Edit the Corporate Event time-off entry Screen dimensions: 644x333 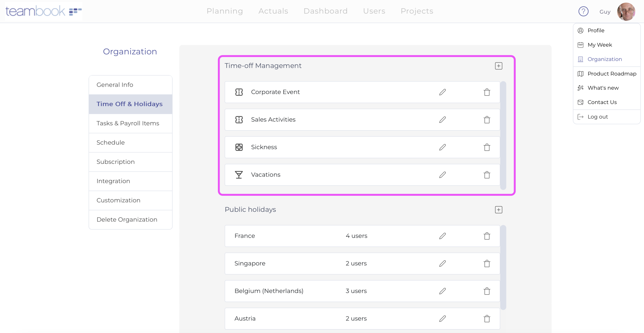(442, 92)
